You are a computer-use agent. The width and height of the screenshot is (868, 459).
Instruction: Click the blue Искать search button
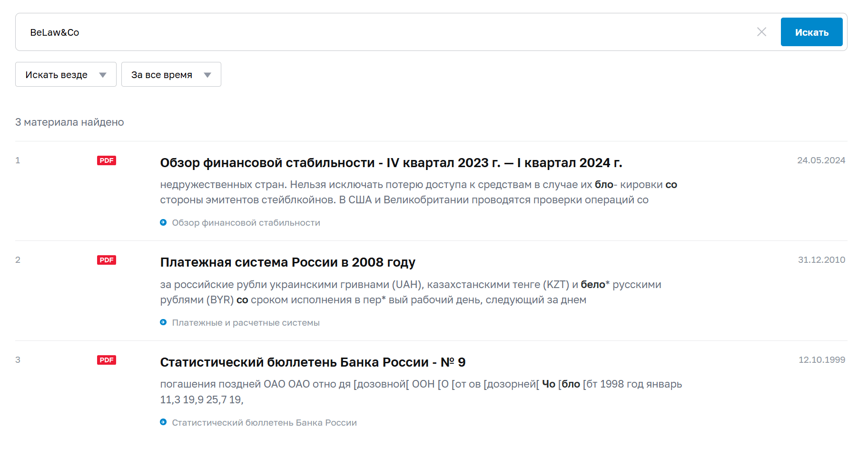[x=811, y=32]
